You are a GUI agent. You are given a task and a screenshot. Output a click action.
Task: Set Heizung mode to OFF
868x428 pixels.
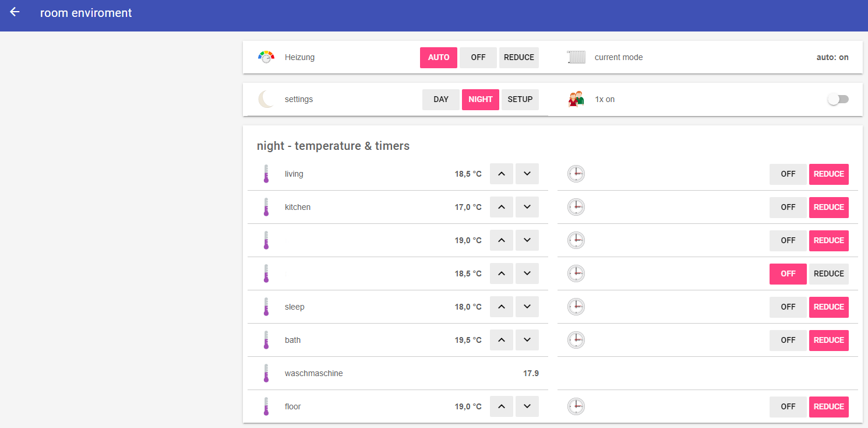[478, 57]
